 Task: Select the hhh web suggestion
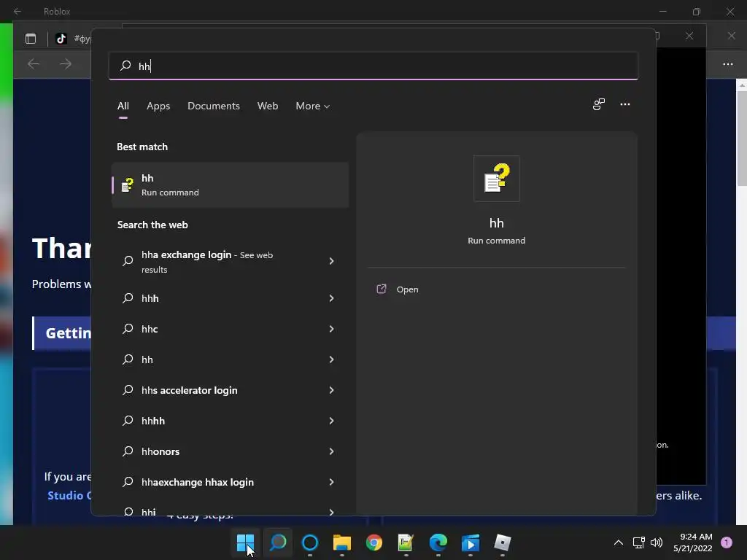[230, 298]
